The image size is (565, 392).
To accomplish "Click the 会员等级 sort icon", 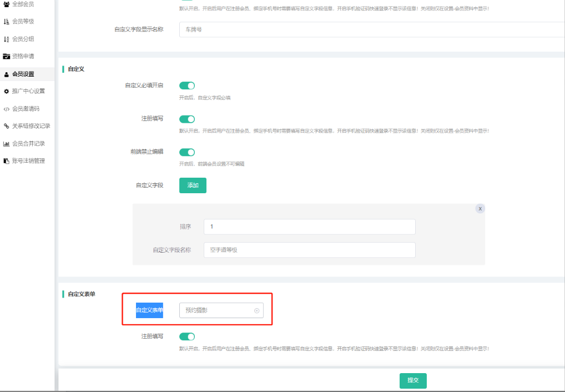I will (6, 22).
